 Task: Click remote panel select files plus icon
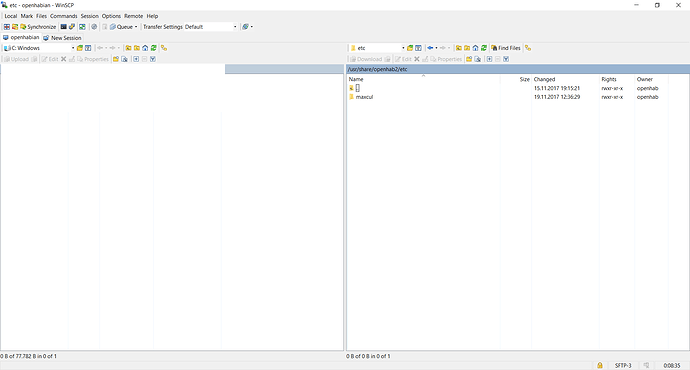(x=489, y=59)
